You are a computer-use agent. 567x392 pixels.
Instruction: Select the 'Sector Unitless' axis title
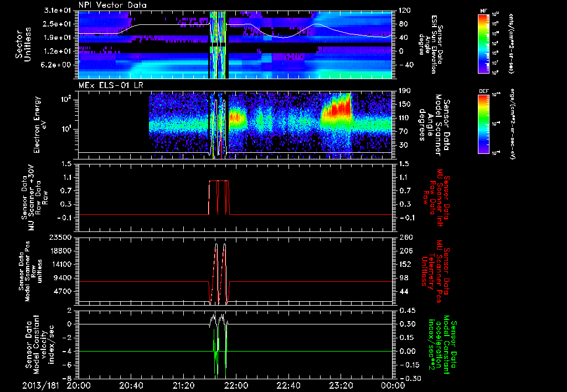pos(23,44)
